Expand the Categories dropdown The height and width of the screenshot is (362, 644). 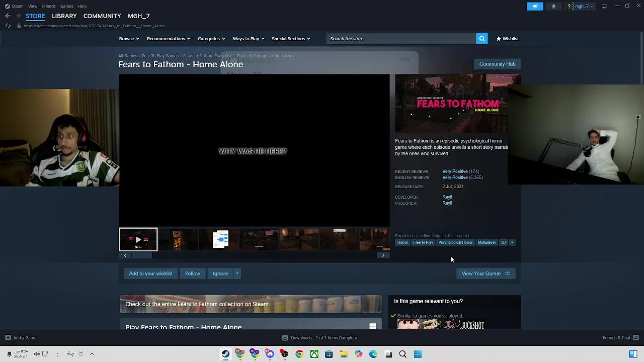[211, 39]
